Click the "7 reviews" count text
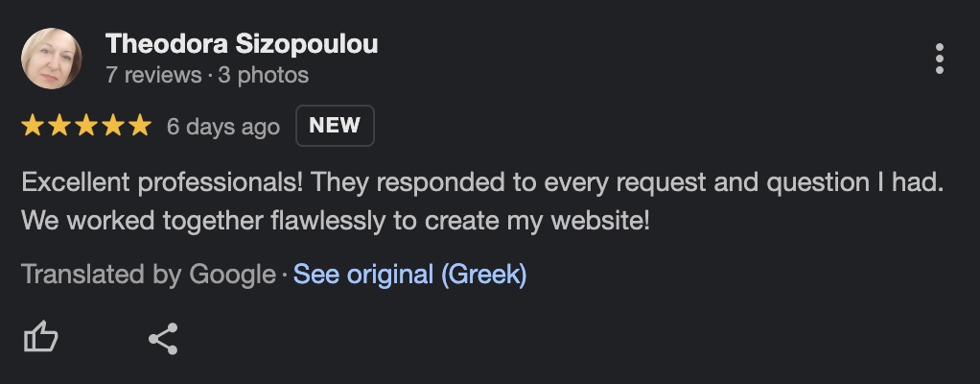Image resolution: width=980 pixels, height=384 pixels. pyautogui.click(x=153, y=74)
